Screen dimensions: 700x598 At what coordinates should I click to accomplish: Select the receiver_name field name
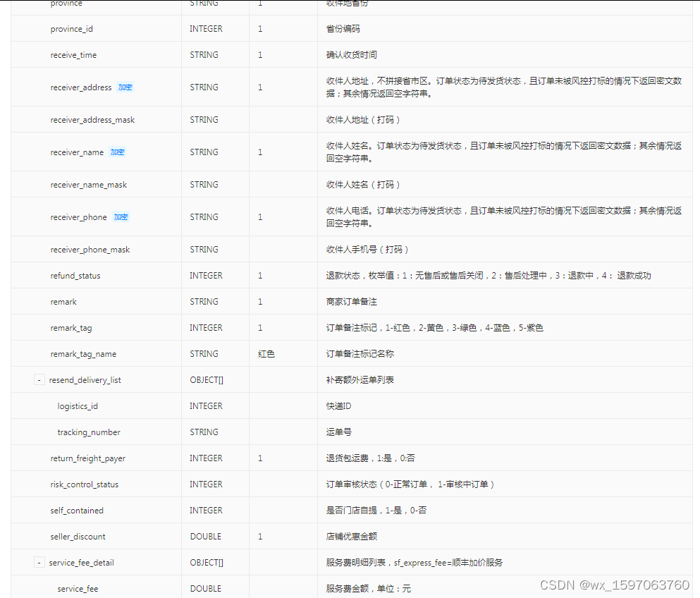(77, 152)
